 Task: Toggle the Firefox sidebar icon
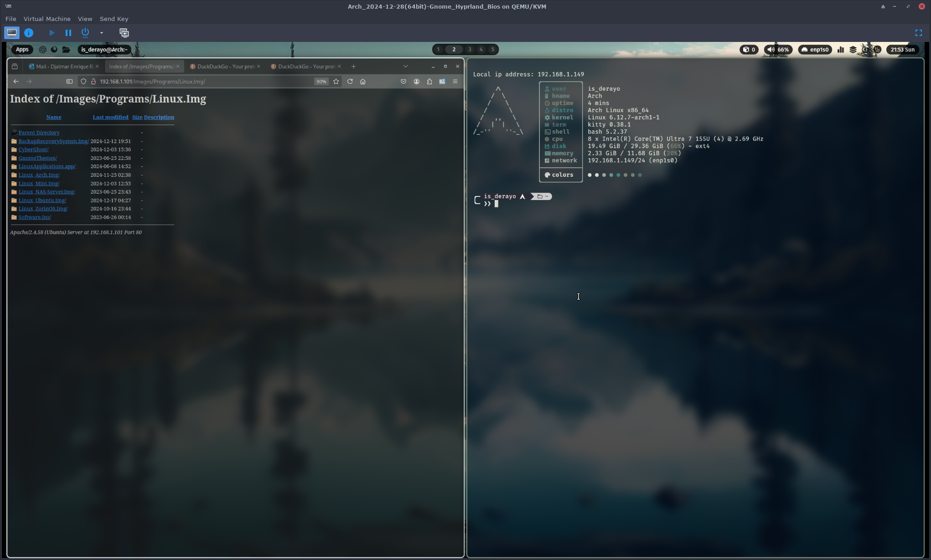(69, 82)
